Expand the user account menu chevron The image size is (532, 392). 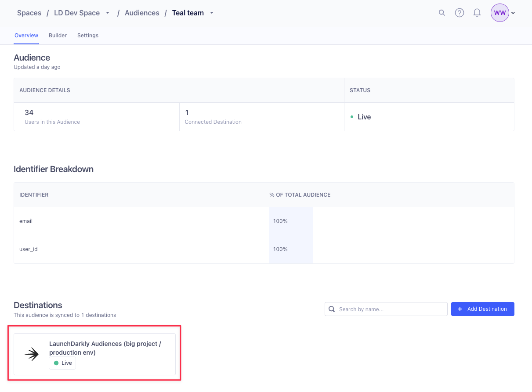tap(512, 13)
